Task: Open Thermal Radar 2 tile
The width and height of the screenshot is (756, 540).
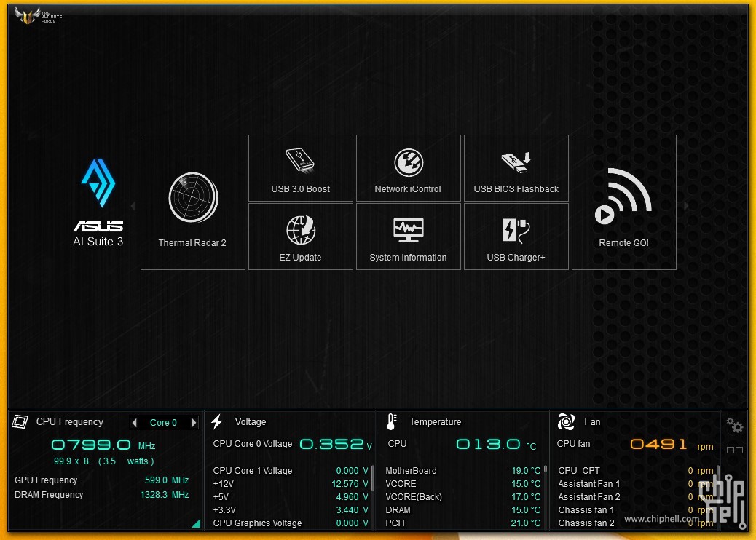Action: 193,202
